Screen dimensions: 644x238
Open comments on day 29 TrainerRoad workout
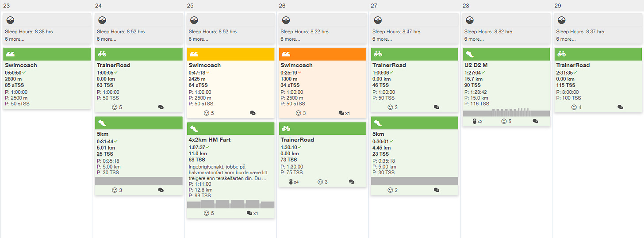pos(620,107)
